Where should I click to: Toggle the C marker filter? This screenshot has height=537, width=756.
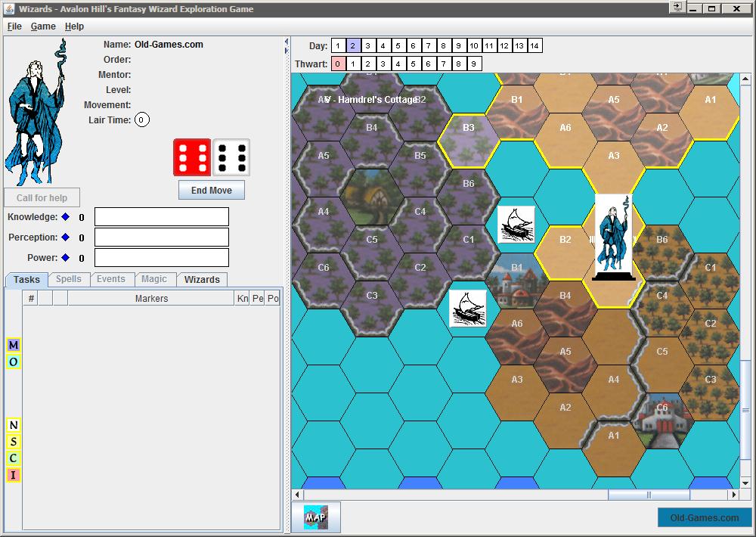pyautogui.click(x=14, y=458)
